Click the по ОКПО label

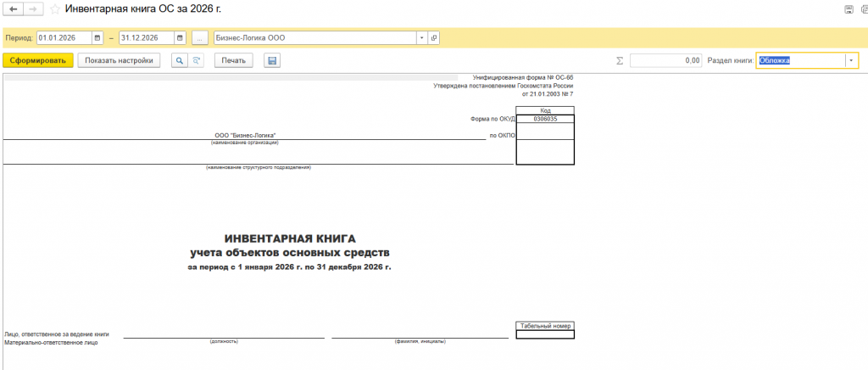503,136
